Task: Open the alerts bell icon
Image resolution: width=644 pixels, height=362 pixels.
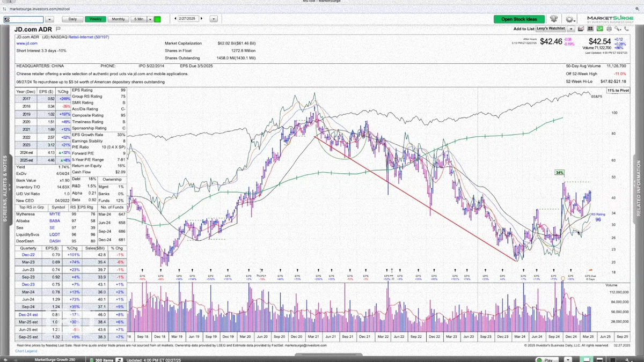Action: [553, 19]
